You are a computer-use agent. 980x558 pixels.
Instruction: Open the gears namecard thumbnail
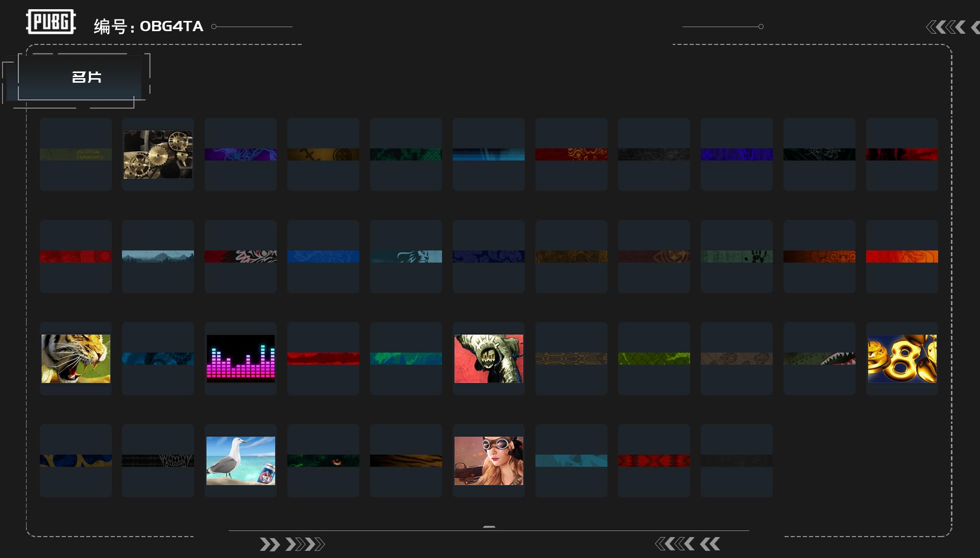(158, 154)
